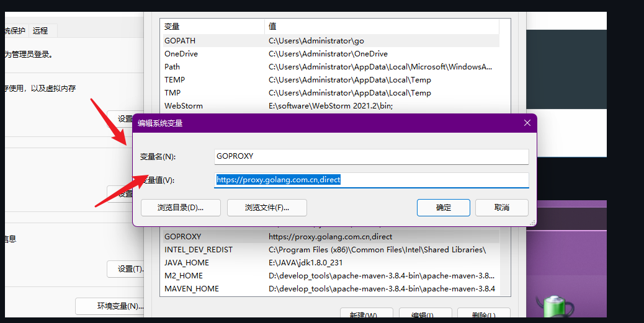Select the Path user variable row
The image size is (644, 323).
pyautogui.click(x=330, y=66)
